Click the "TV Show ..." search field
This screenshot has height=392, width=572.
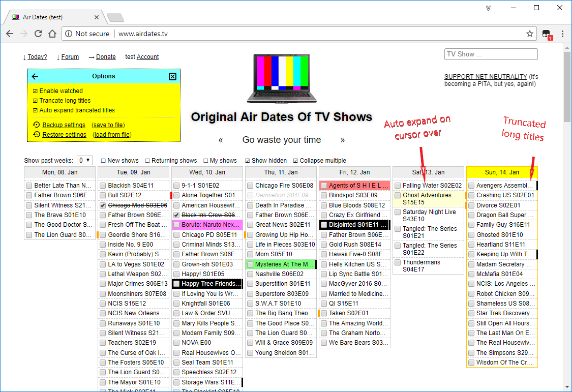click(491, 54)
